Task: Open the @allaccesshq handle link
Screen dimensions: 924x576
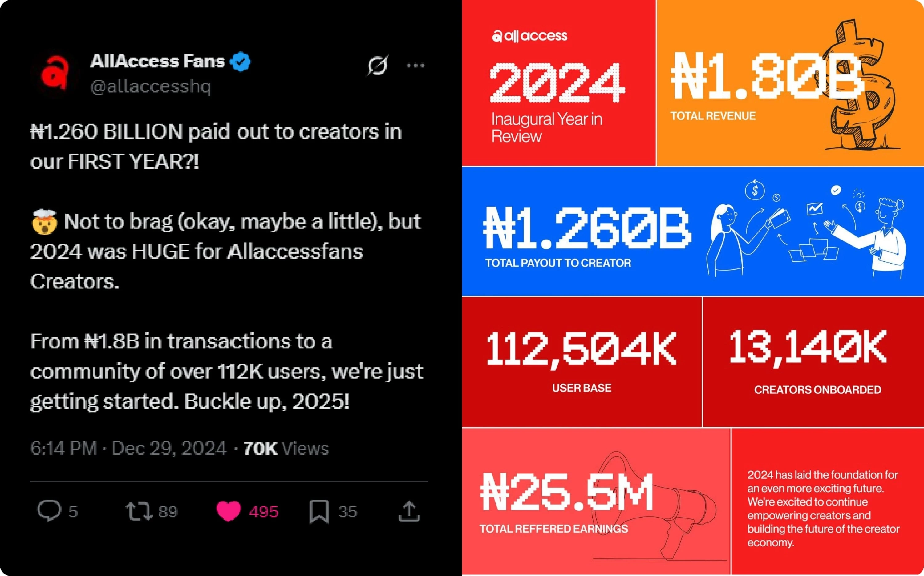Action: (151, 87)
